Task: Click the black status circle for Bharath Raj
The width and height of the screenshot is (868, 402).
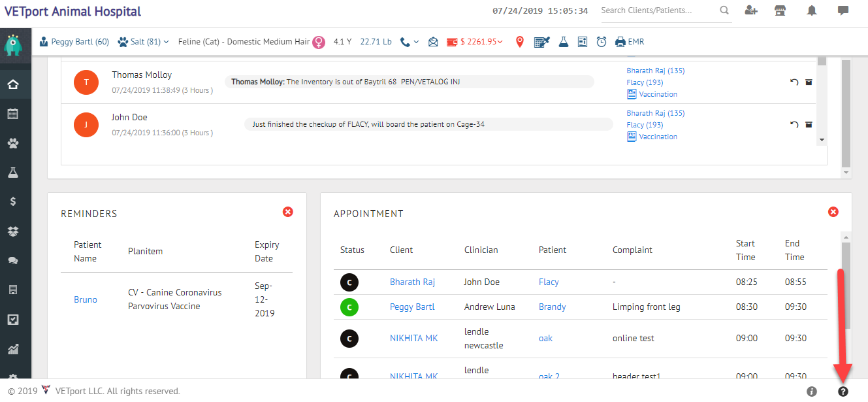Action: 349,282
